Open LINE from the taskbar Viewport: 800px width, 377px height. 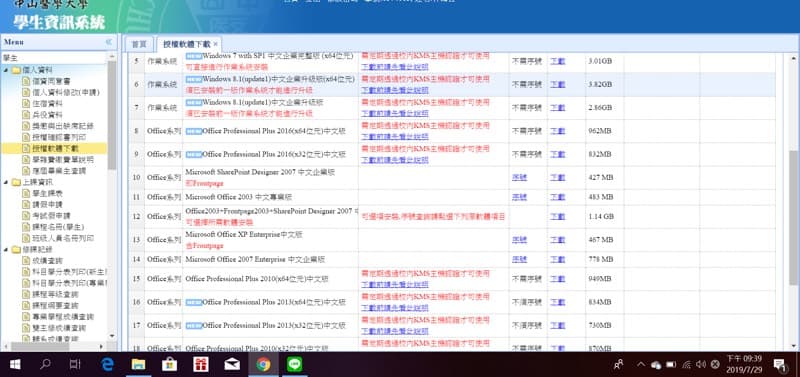pyautogui.click(x=294, y=364)
